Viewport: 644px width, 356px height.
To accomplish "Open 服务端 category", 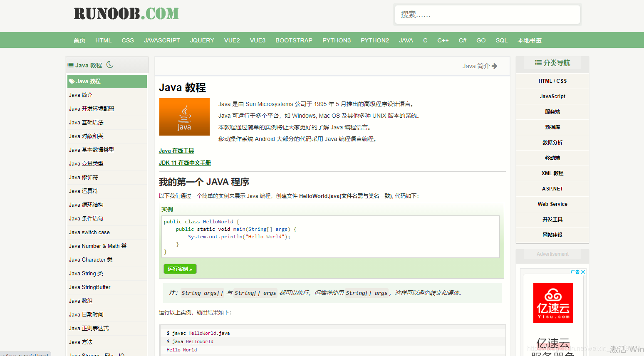I will click(x=552, y=112).
